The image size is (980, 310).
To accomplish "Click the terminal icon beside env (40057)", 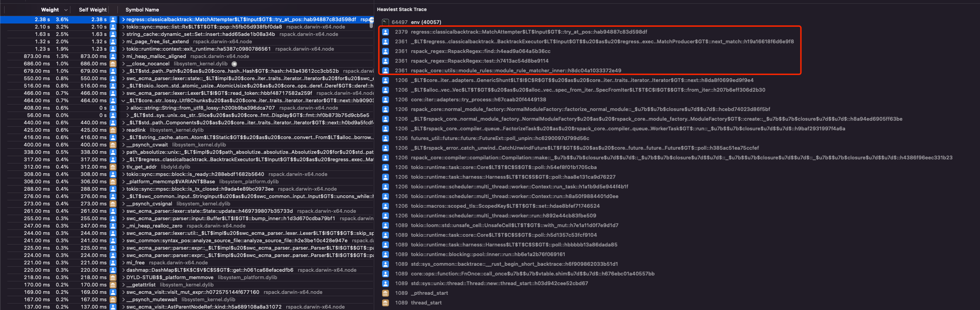I will pyautogui.click(x=385, y=22).
